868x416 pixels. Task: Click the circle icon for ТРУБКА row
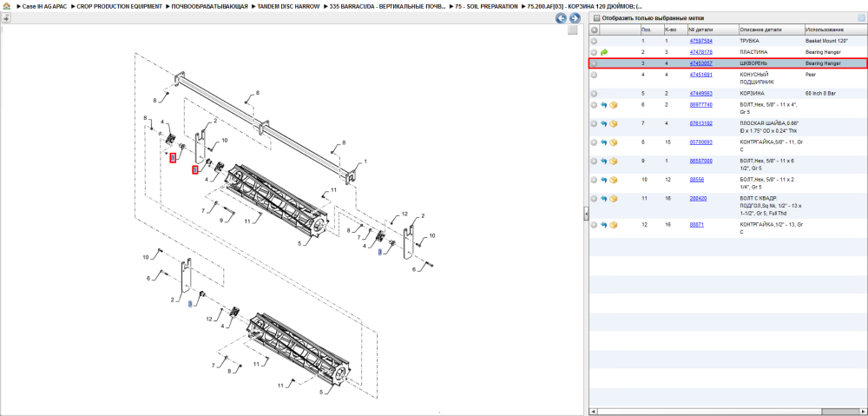point(594,41)
